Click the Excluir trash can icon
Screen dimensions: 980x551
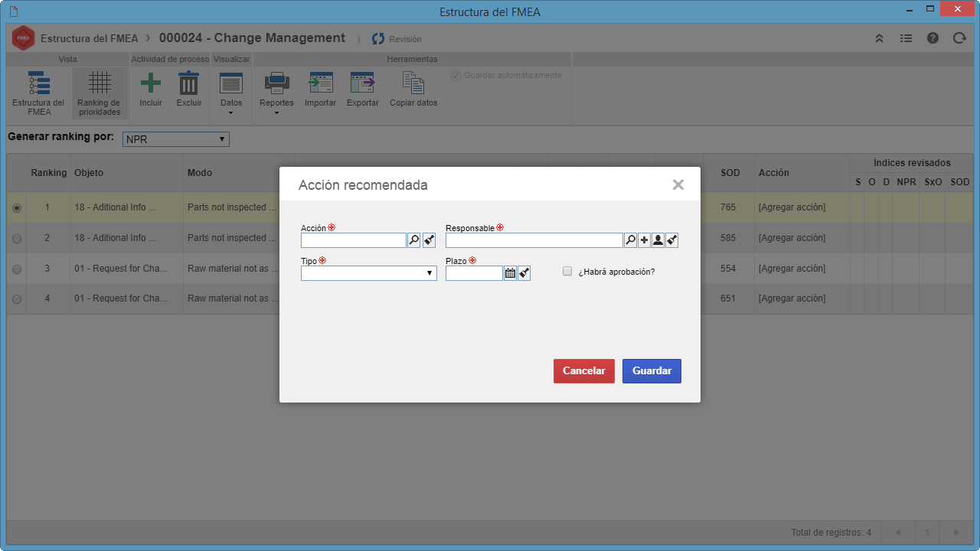pos(189,83)
